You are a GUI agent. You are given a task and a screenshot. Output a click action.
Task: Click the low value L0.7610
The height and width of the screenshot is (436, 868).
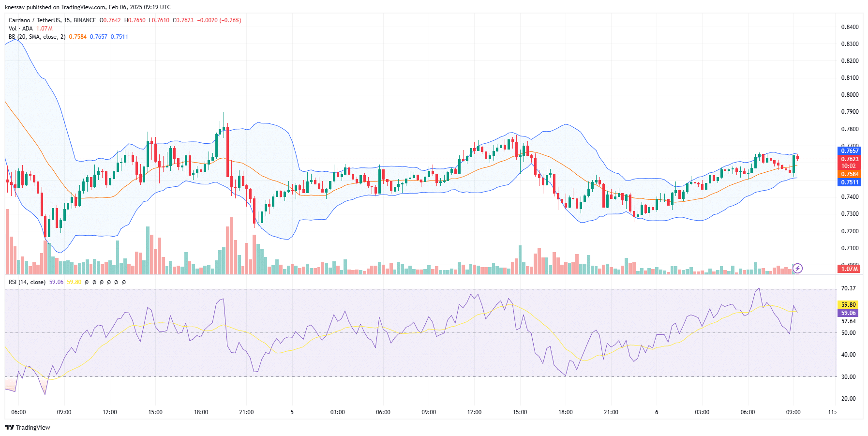[x=159, y=20]
